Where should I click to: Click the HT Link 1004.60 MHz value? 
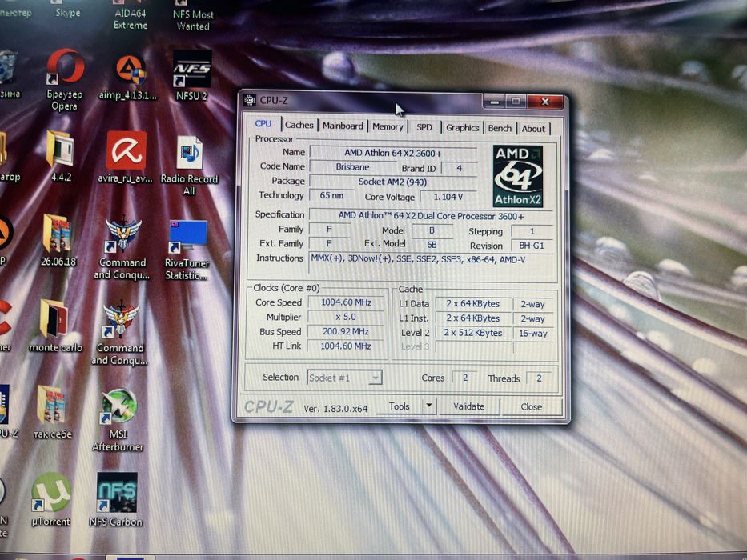tap(345, 346)
